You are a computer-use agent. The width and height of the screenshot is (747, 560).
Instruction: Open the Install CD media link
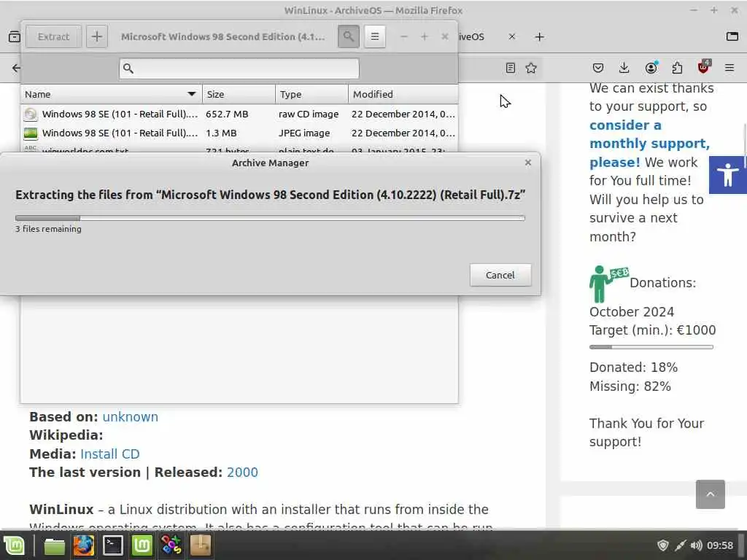tap(110, 454)
